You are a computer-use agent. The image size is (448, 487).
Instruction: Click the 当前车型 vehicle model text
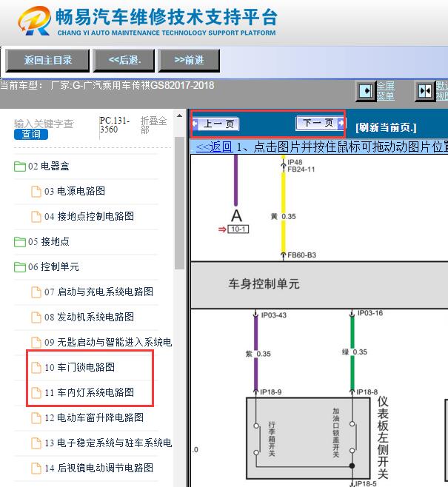107,85
